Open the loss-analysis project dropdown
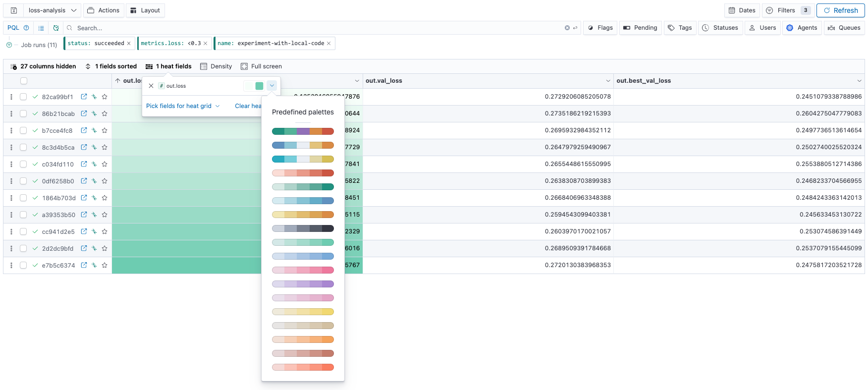 tap(52, 10)
